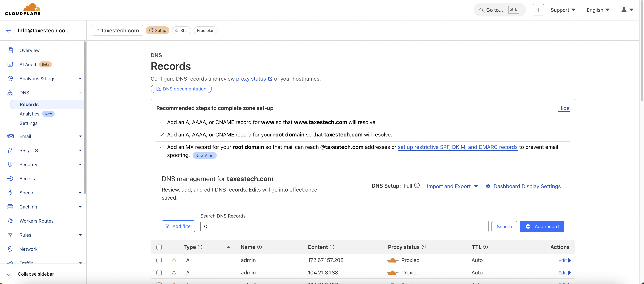Expand the Email section arrow
Screen dimensions: 644x284
(80, 136)
